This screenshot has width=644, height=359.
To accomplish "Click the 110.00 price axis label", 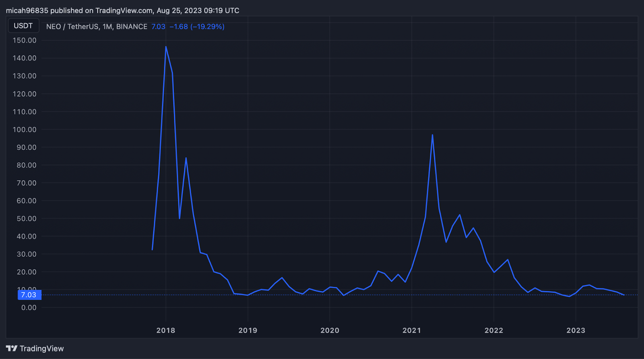I will click(x=25, y=112).
